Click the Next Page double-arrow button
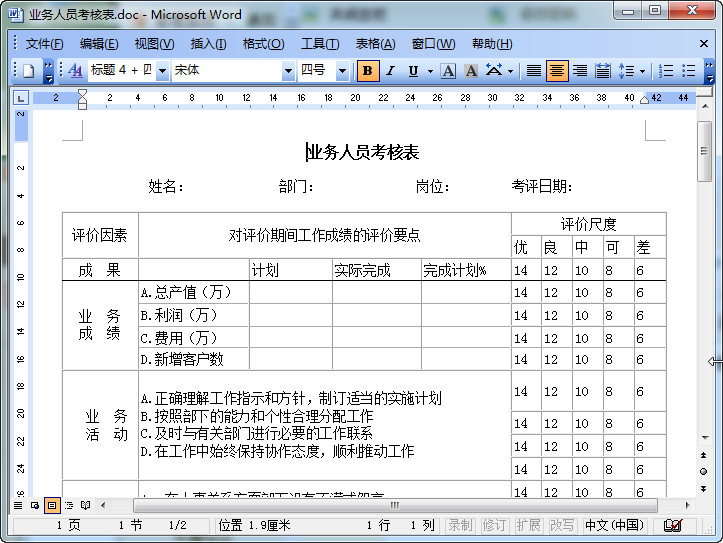This screenshot has height=543, width=723. click(x=704, y=489)
